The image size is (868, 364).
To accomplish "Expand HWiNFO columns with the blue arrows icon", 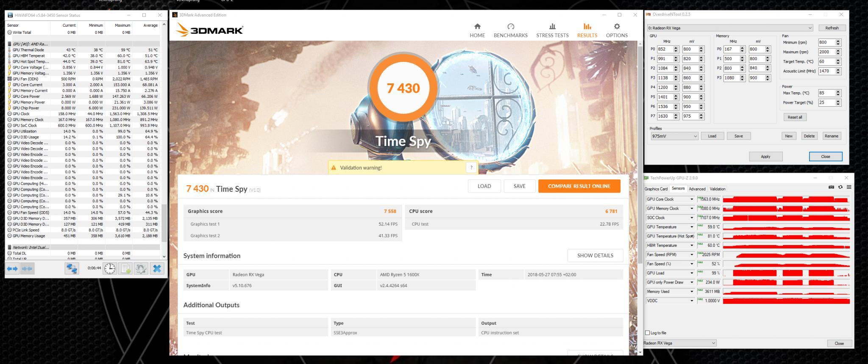I will pyautogui.click(x=13, y=268).
